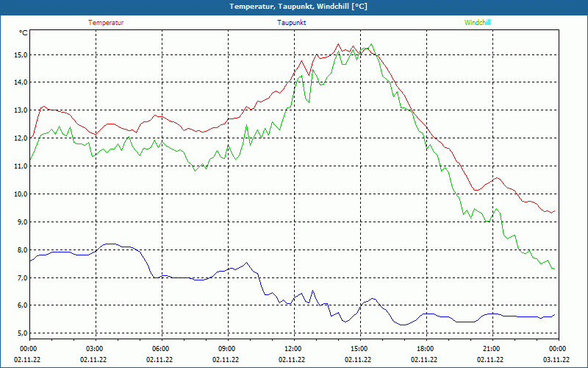
Task: Click the blue Taupunkt legend label
Action: pos(291,23)
